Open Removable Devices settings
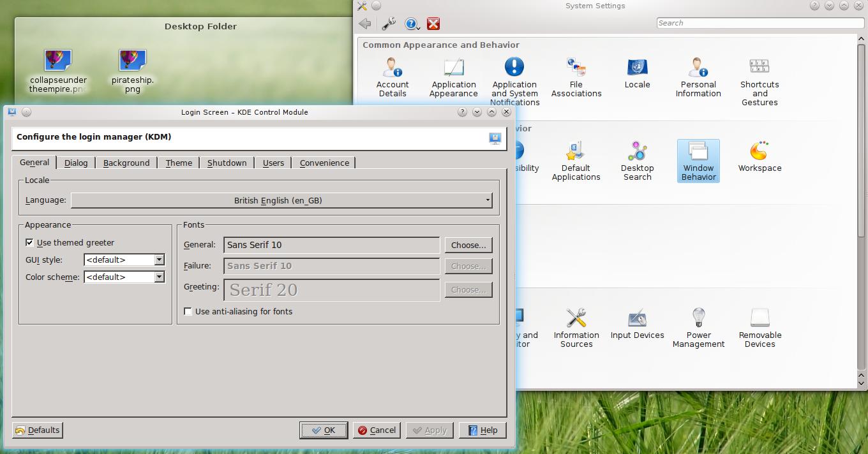Viewport: 868px width, 454px height. pos(759,328)
